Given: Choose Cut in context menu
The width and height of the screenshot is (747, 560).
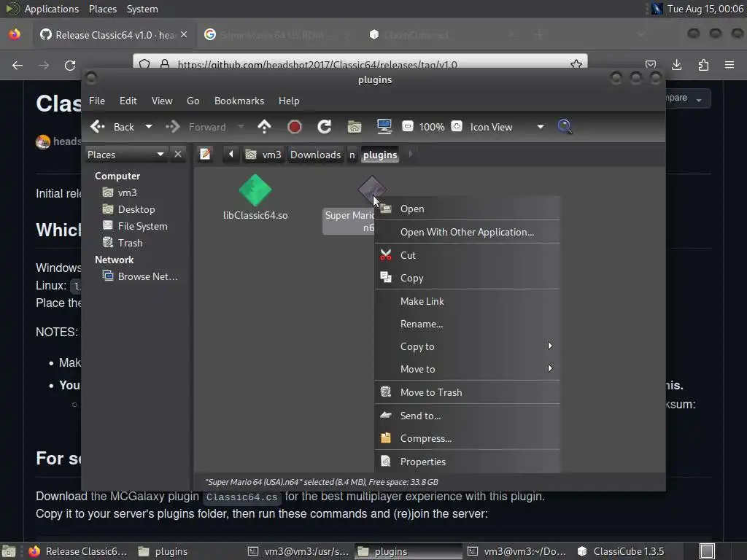Looking at the screenshot, I should 468,255.
